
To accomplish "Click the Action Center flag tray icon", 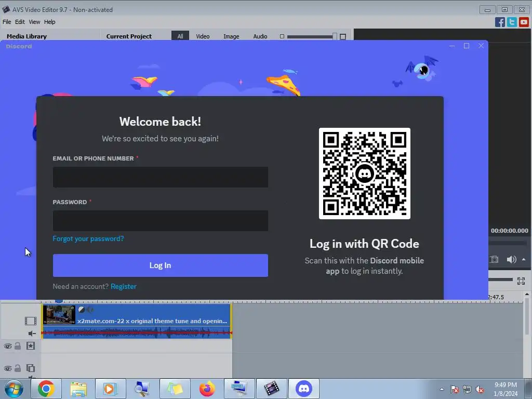I will pyautogui.click(x=455, y=389).
